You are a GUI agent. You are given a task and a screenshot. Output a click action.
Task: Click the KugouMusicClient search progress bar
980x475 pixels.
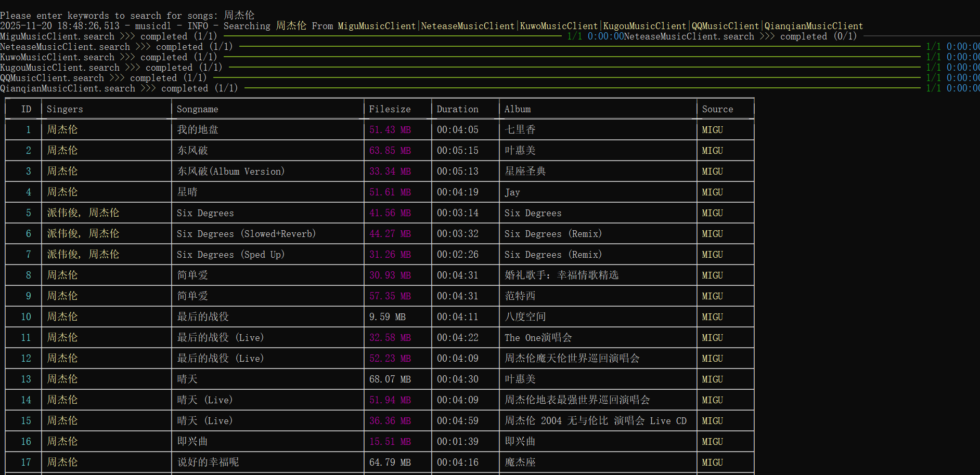[x=572, y=67]
